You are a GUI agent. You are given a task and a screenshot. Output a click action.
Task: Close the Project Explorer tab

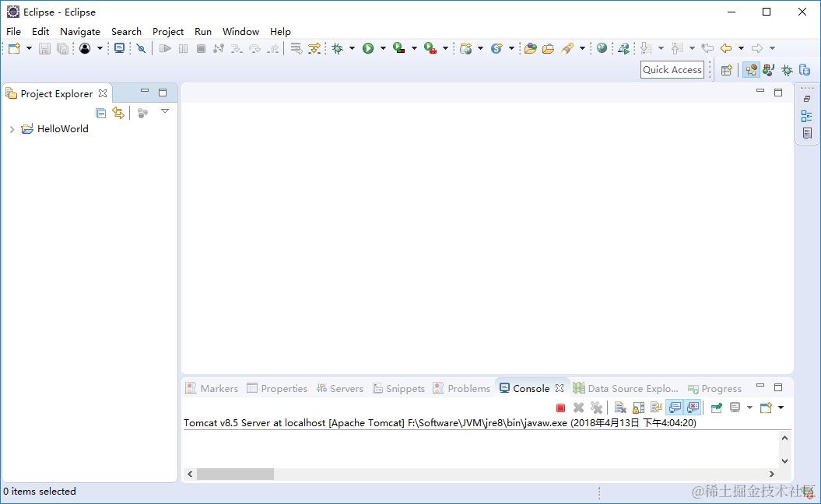103,93
